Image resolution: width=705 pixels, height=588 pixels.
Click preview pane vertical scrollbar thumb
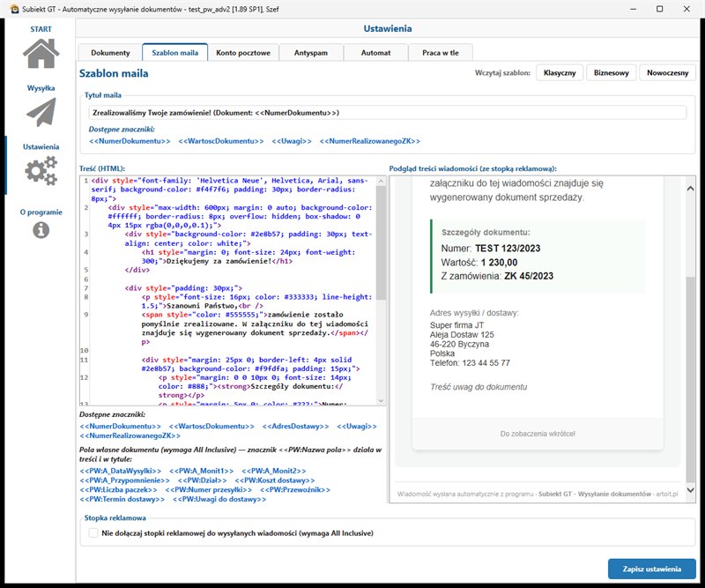point(691,379)
